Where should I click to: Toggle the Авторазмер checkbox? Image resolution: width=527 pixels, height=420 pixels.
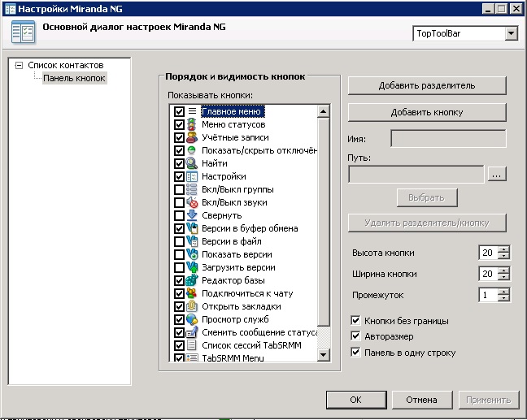click(x=355, y=336)
